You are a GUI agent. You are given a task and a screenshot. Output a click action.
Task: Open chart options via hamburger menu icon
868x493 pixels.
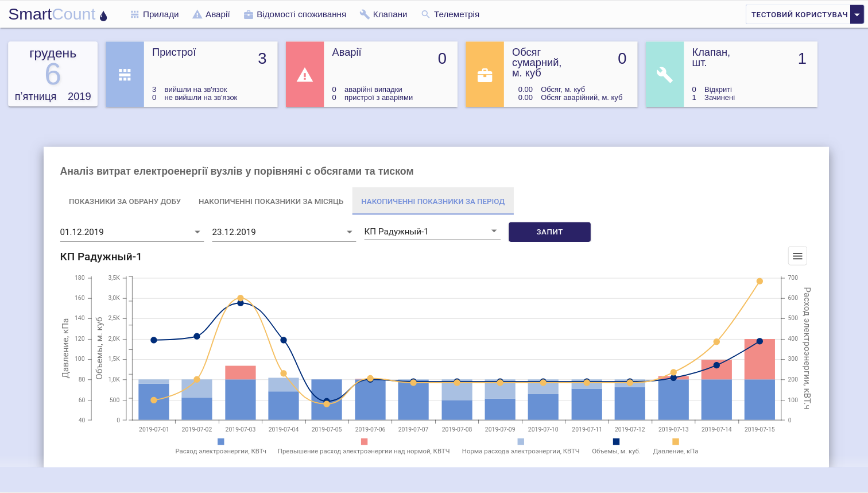point(797,256)
